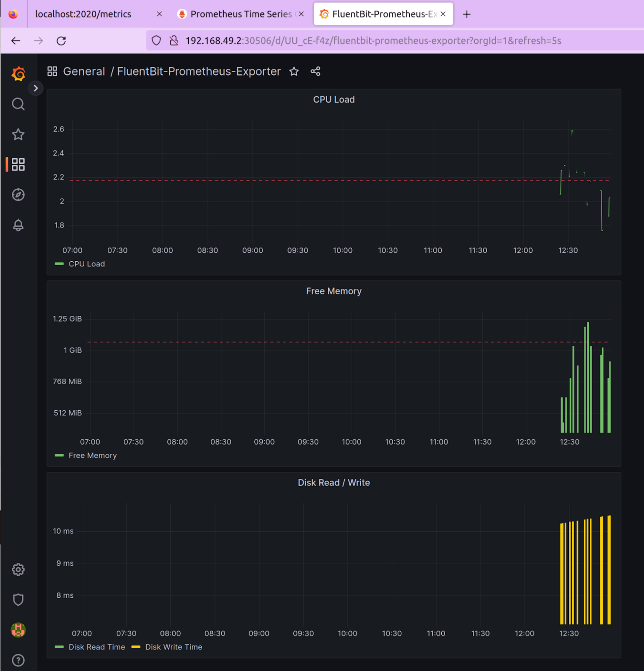The image size is (644, 671).
Task: Open the Disk Read / Write panel menu
Action: (333, 482)
